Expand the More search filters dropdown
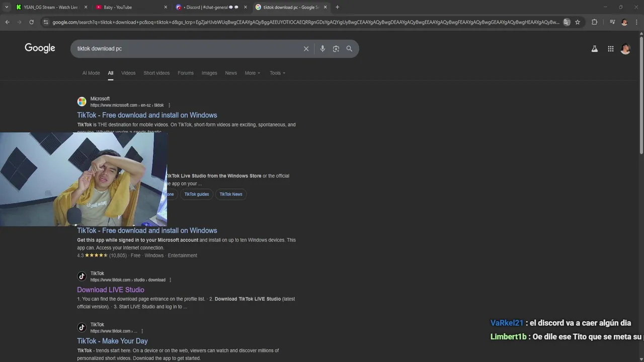This screenshot has width=644, height=362. click(253, 73)
